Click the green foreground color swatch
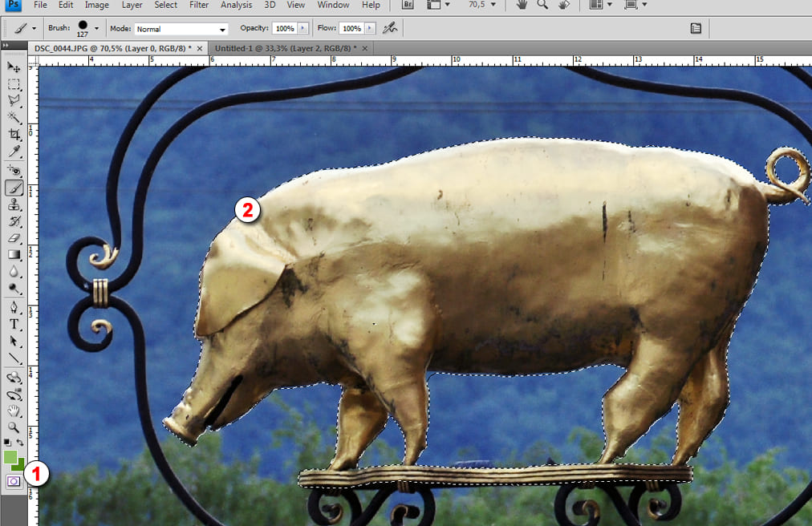 click(10, 457)
